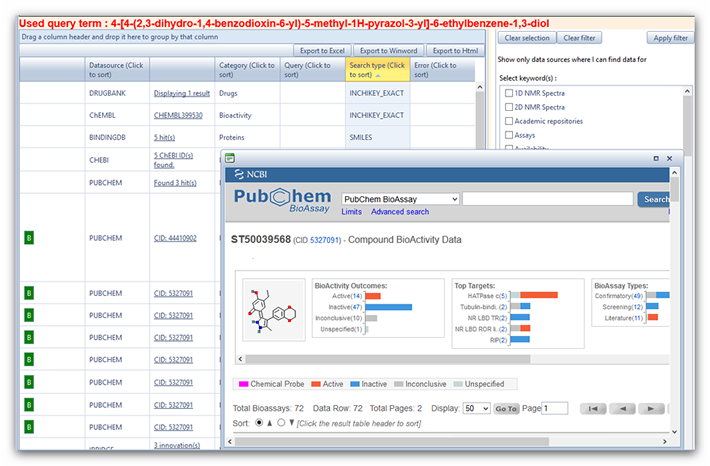
Task: Click the compound structure thumbnail
Action: (x=274, y=309)
